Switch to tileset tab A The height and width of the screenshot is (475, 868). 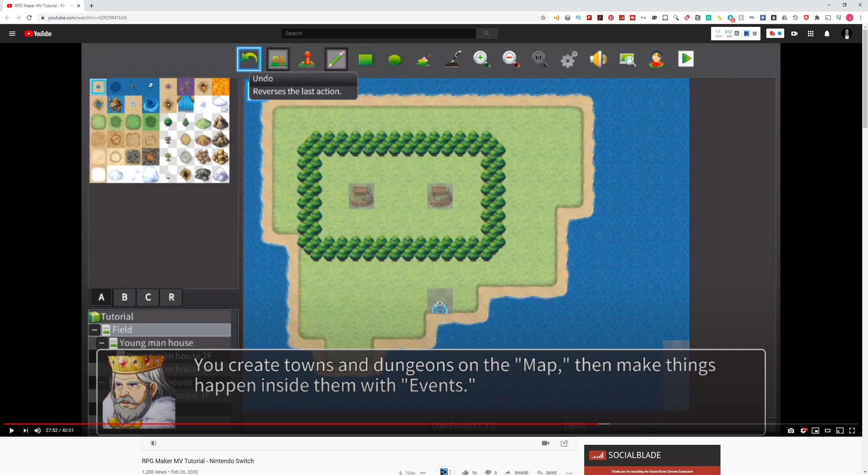pyautogui.click(x=101, y=297)
